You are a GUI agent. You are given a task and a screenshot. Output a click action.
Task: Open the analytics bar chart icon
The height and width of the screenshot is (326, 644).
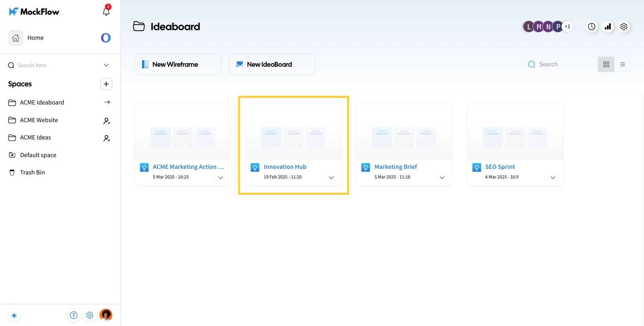[608, 27]
